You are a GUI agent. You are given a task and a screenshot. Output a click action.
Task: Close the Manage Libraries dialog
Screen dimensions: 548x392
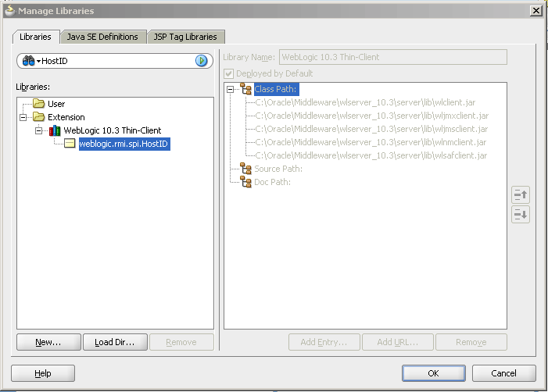pyautogui.click(x=535, y=11)
